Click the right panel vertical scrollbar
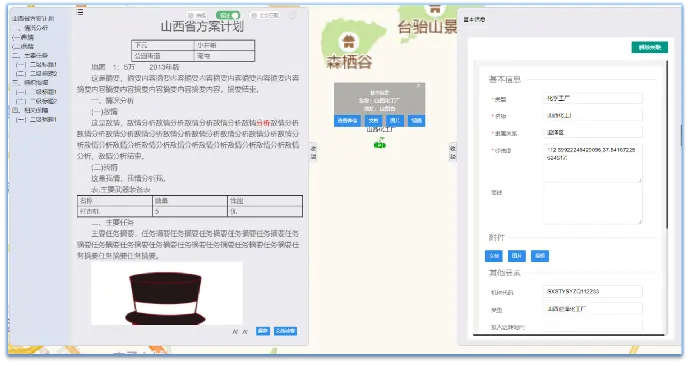This screenshot has height=366, width=690. (667, 145)
